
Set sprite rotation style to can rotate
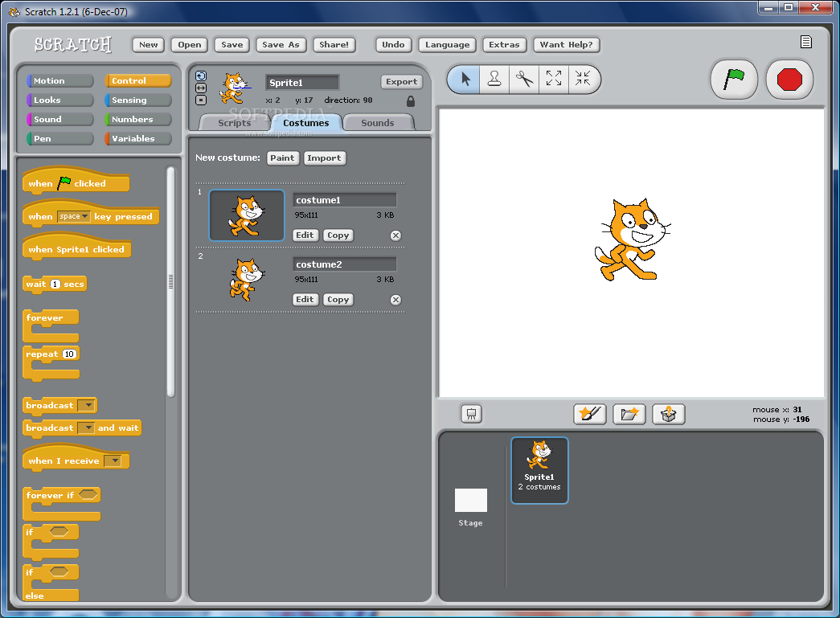click(x=201, y=76)
